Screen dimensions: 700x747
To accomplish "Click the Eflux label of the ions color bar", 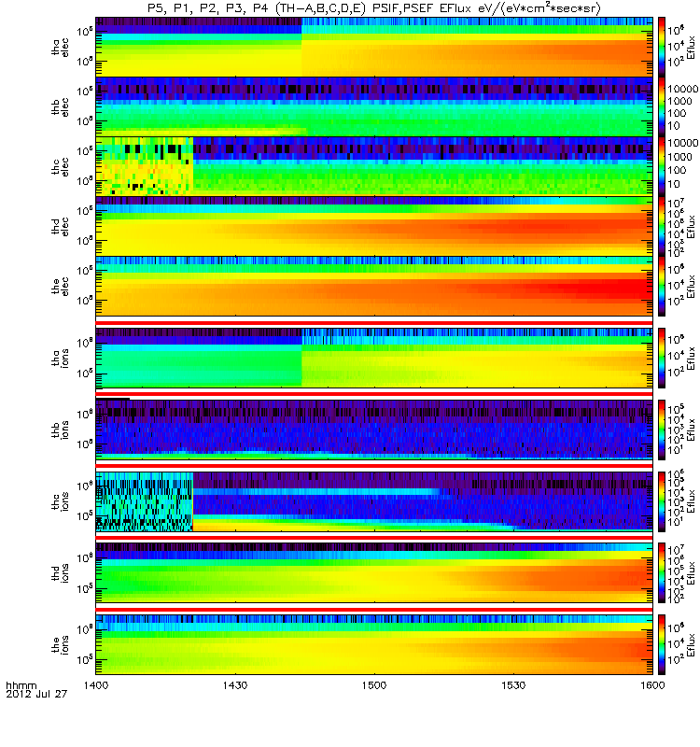I will coord(691,645).
